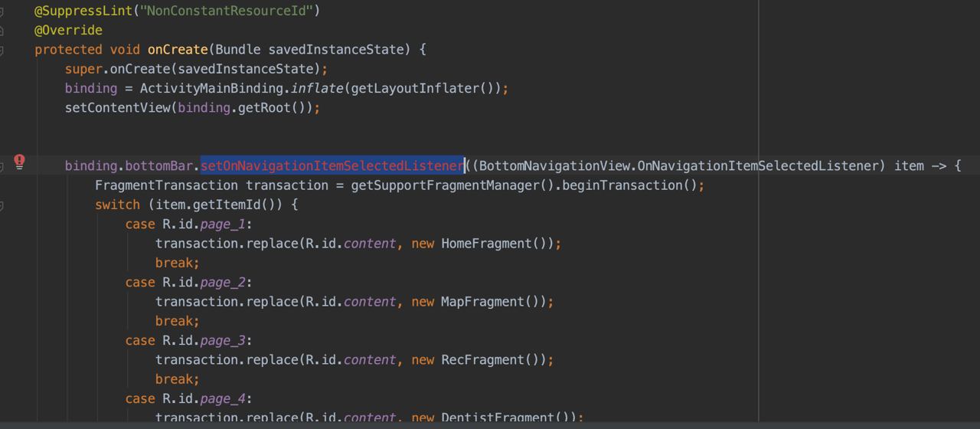This screenshot has height=429, width=980.
Task: Click getLayoutInflater call
Action: point(415,88)
